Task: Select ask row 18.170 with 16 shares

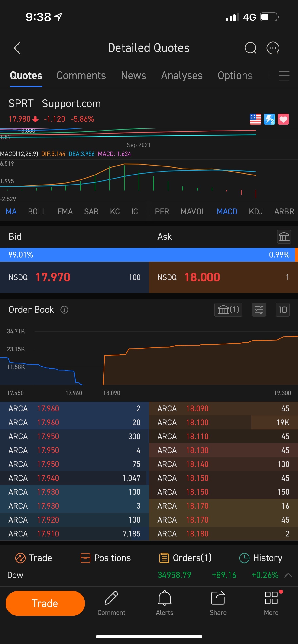Action: pos(223,506)
